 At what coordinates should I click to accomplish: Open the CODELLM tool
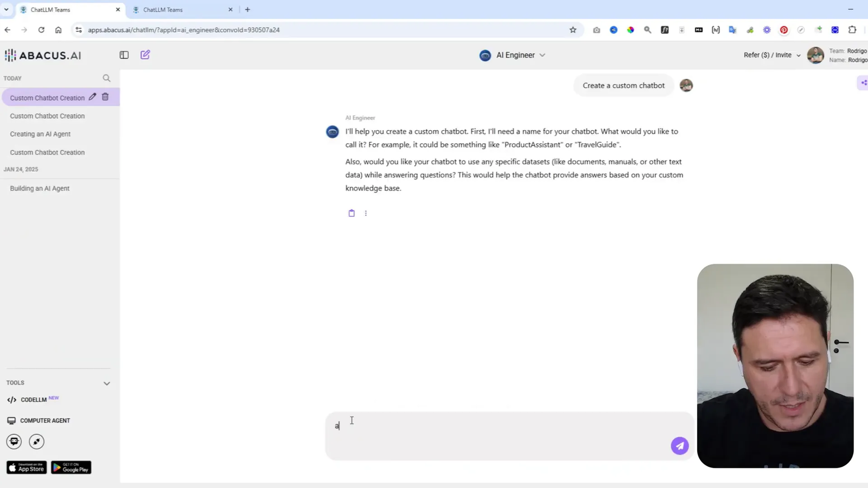pos(33,400)
